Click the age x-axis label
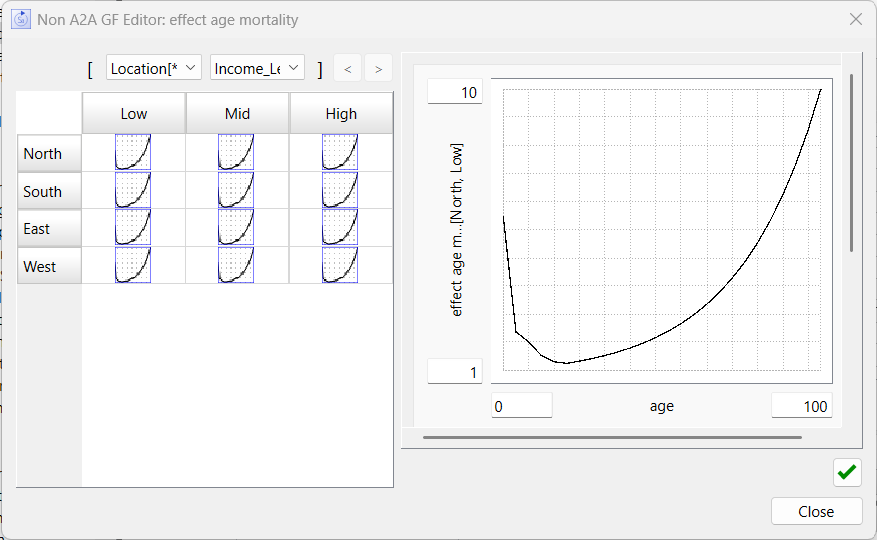The height and width of the screenshot is (540, 877). pos(662,406)
